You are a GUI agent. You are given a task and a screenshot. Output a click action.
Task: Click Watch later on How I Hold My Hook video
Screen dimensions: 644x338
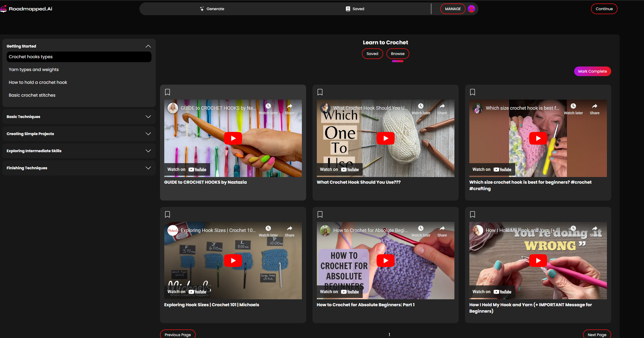coord(573,229)
